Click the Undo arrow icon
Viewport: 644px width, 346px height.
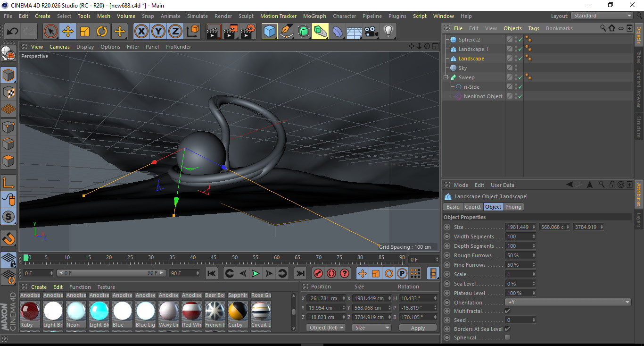pos(13,32)
